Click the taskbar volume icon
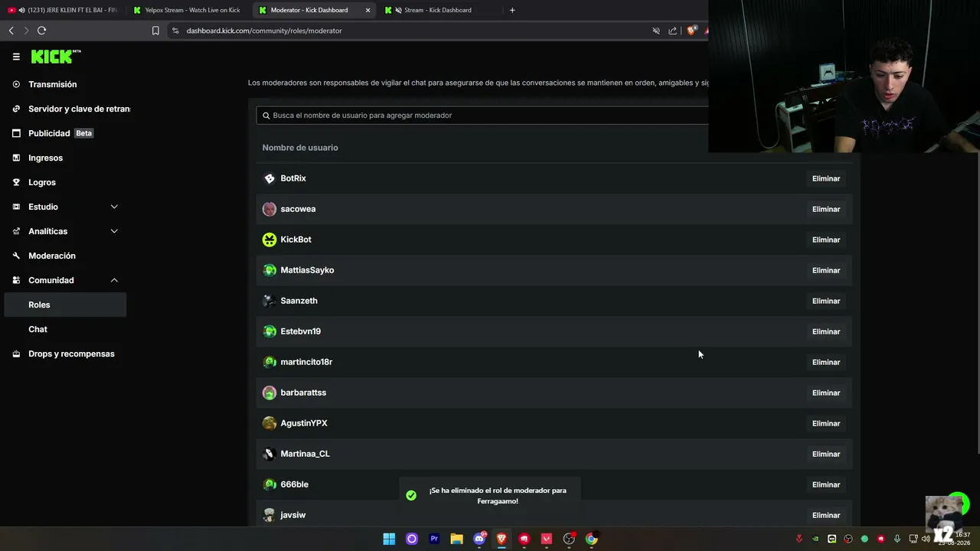The image size is (980, 551). click(x=926, y=539)
